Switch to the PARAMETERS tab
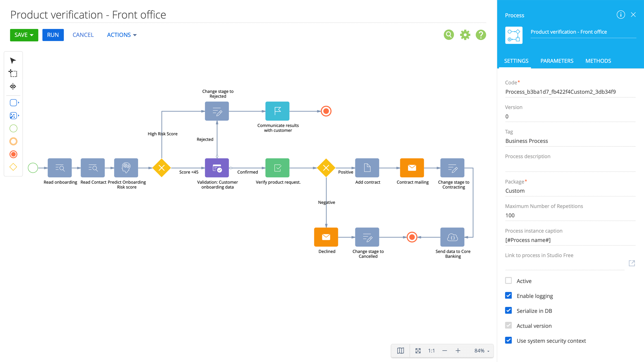This screenshot has height=362, width=644. pos(557,60)
